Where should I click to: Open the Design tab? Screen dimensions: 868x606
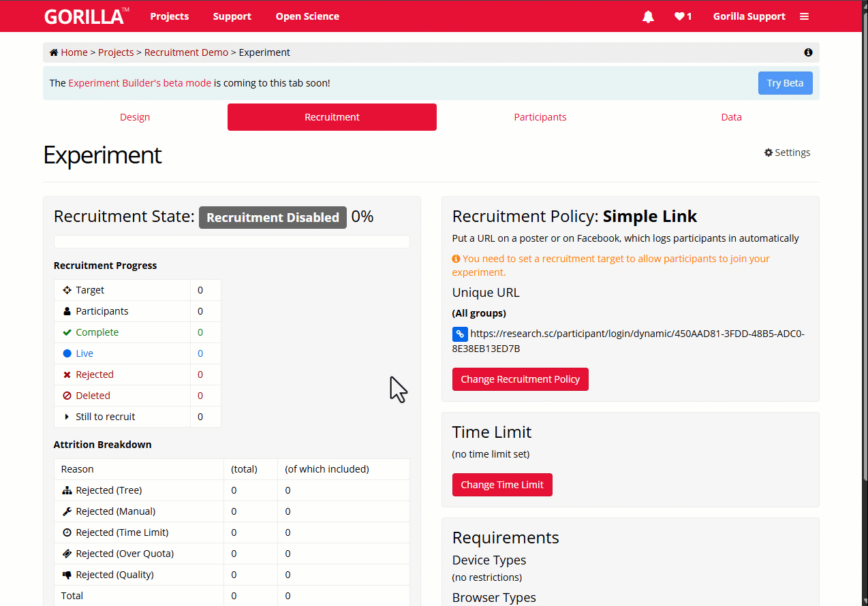click(134, 116)
